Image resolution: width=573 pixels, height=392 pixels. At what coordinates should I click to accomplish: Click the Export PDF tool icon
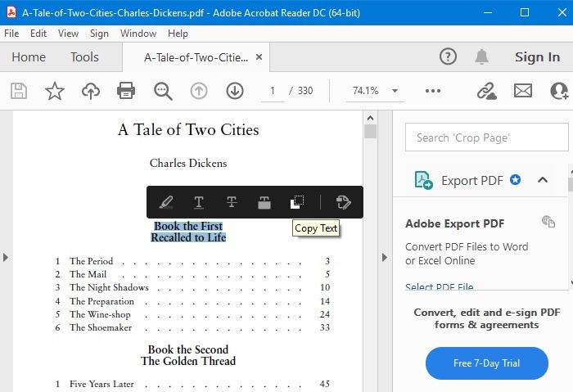pyautogui.click(x=423, y=180)
